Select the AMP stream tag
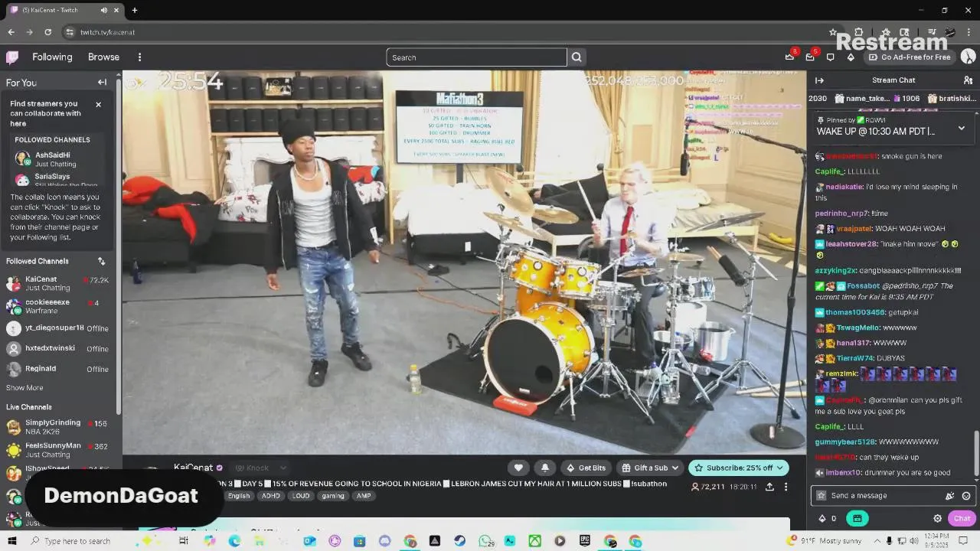980x551 pixels. coord(364,496)
